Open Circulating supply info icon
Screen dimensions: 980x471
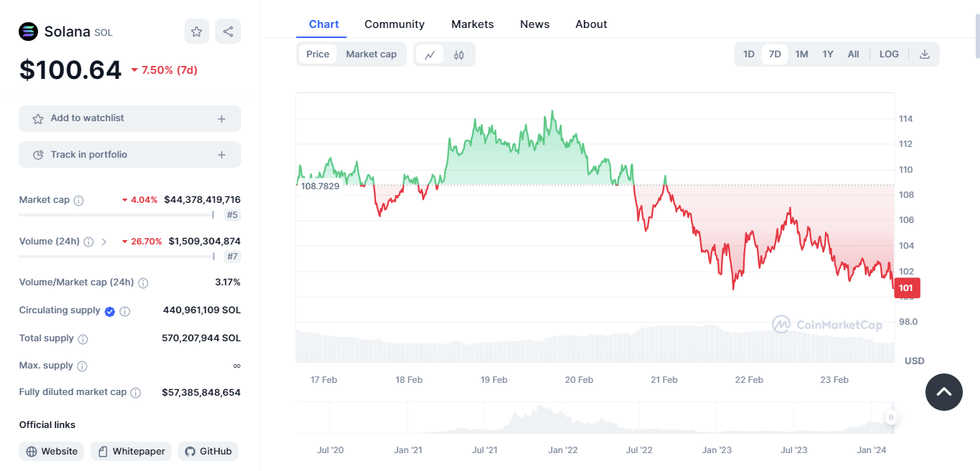pyautogui.click(x=125, y=311)
